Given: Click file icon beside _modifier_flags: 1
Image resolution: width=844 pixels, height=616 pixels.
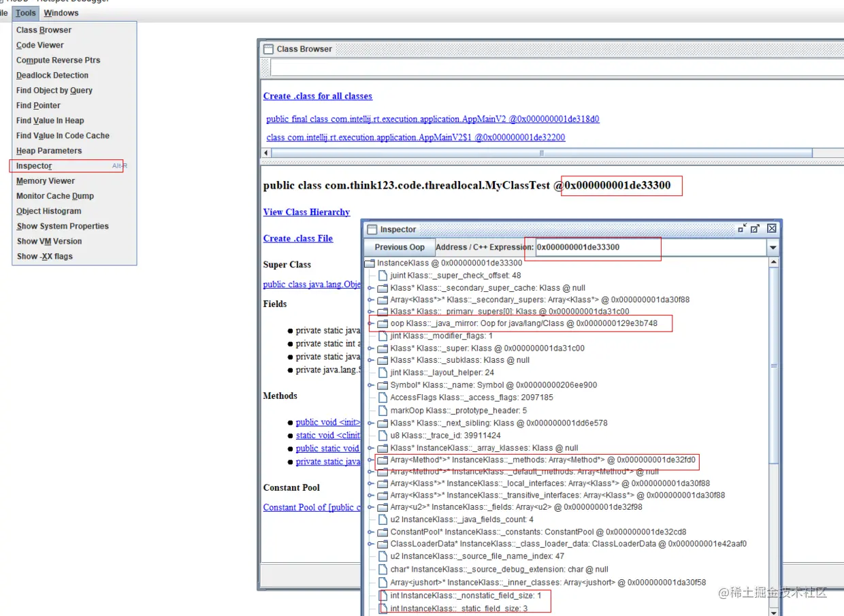Looking at the screenshot, I should pyautogui.click(x=383, y=336).
